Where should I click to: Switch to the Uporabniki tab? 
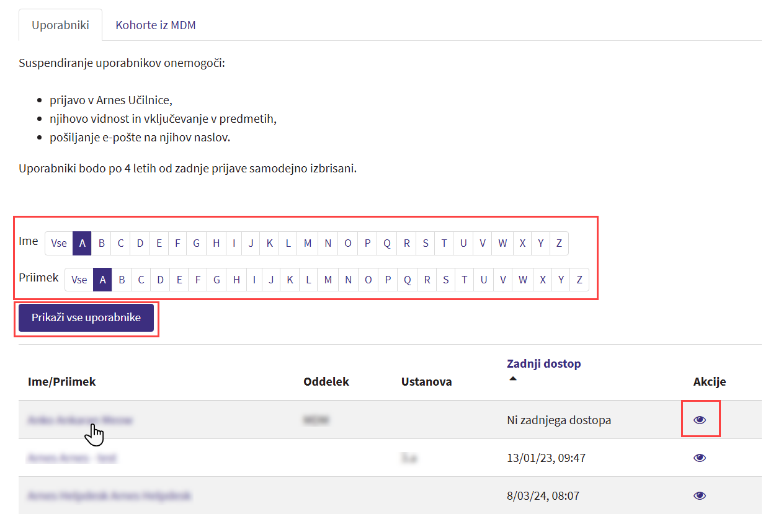(60, 25)
